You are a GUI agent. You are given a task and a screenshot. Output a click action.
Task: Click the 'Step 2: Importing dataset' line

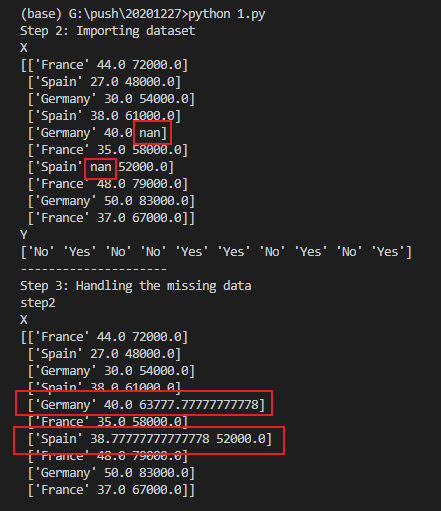(x=107, y=31)
